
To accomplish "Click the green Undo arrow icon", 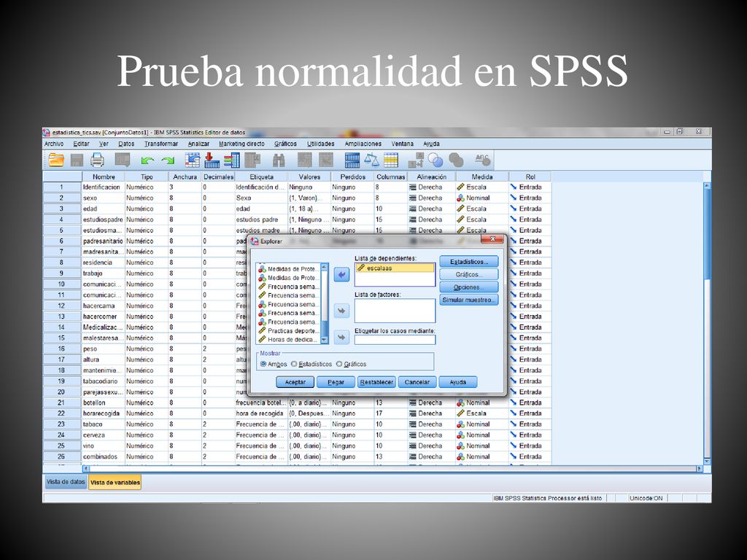I will (147, 161).
